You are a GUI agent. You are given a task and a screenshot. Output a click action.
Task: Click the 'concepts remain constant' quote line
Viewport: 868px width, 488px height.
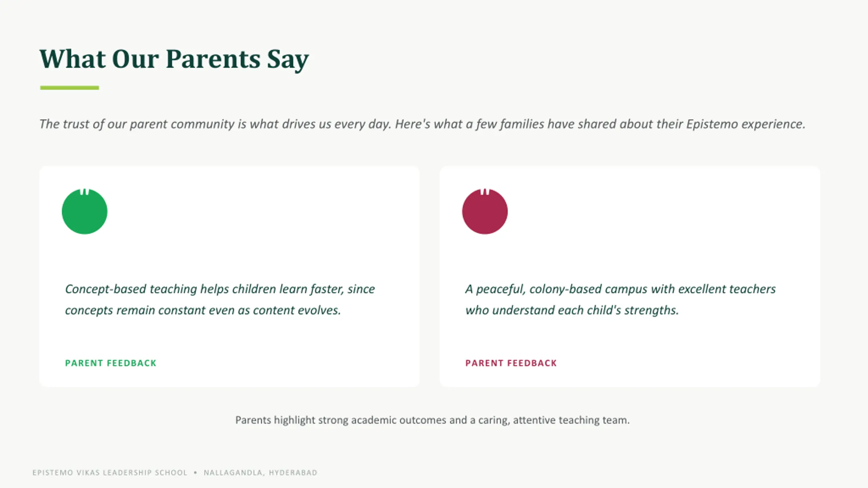203,310
